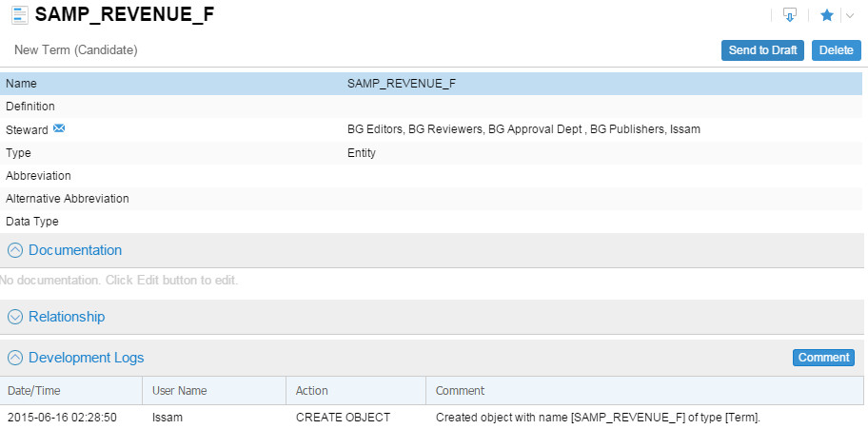Viewport: 868px width, 429px height.
Task: Click the Delete button
Action: coord(836,50)
